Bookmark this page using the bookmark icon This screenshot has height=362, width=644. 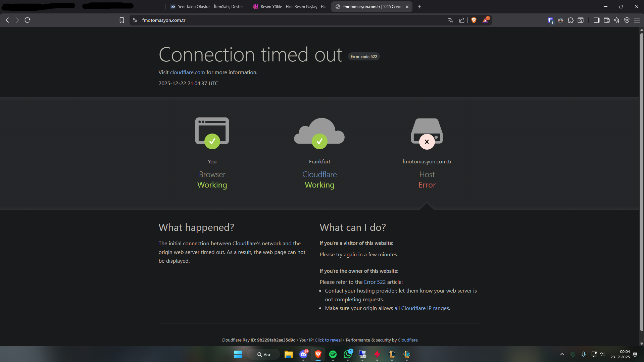tap(122, 20)
